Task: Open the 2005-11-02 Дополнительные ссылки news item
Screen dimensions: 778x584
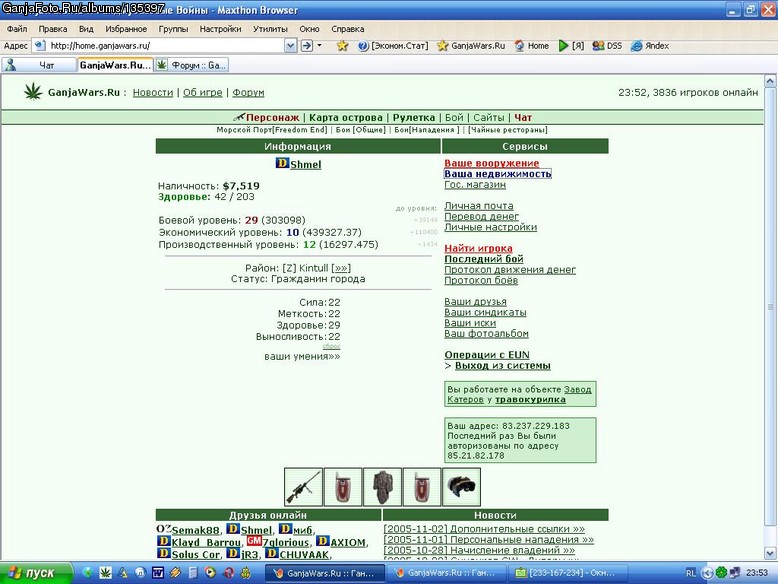Action: pos(484,529)
